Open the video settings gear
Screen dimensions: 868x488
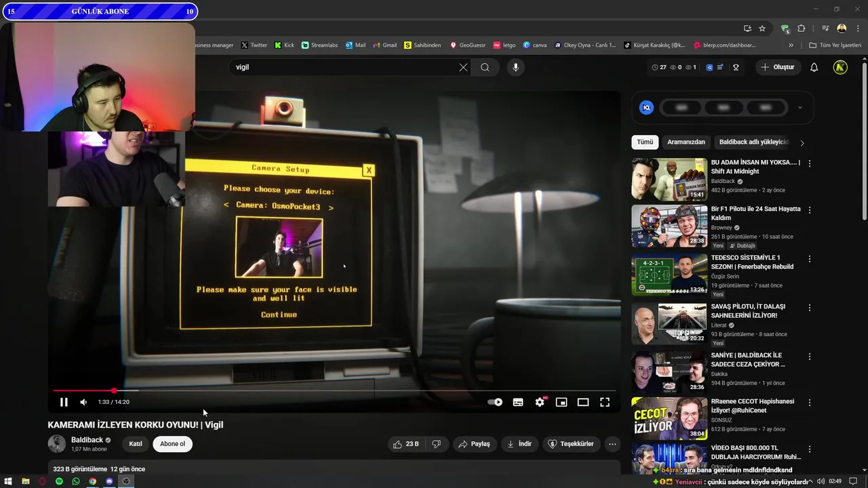pyautogui.click(x=540, y=402)
